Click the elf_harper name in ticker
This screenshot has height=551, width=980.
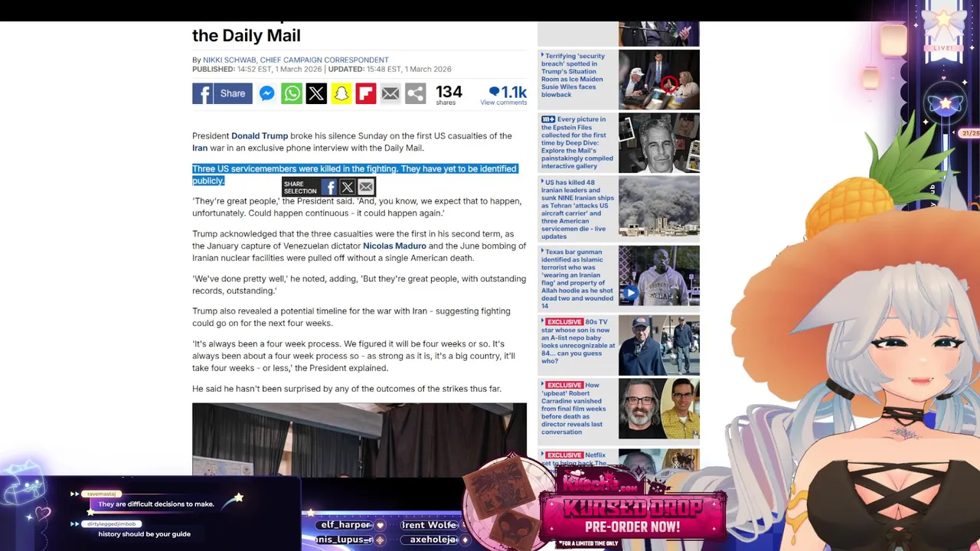346,525
